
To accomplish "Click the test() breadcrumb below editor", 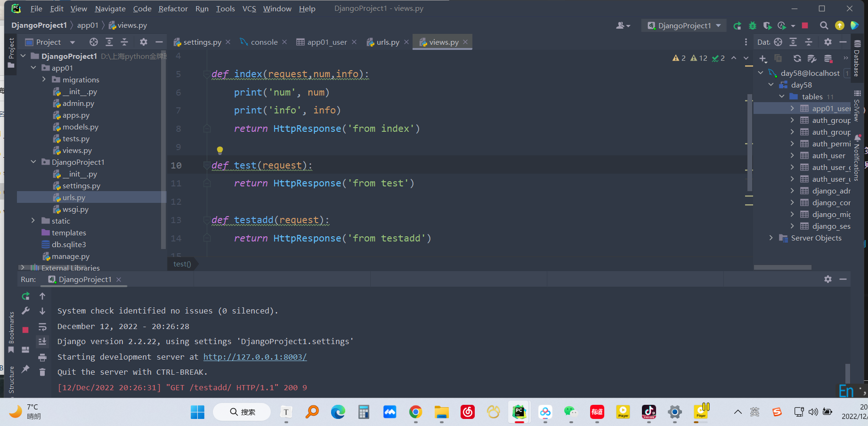I will [182, 264].
